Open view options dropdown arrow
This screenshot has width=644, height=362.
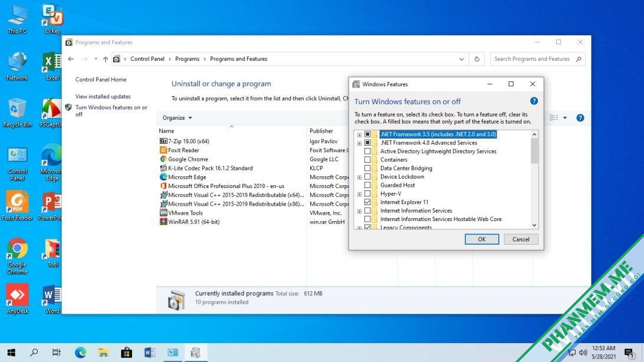tap(565, 118)
